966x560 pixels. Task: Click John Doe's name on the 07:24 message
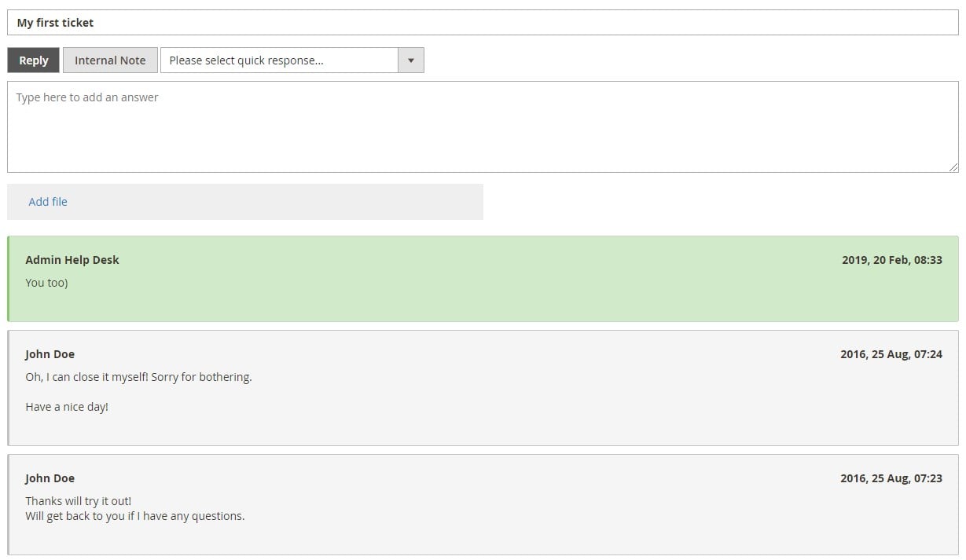50,354
